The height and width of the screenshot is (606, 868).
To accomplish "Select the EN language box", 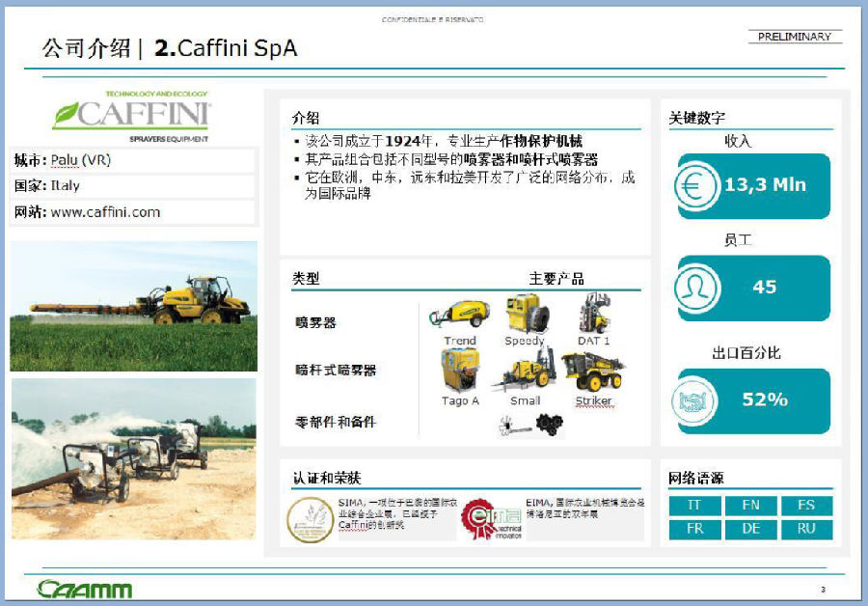I will 750,506.
